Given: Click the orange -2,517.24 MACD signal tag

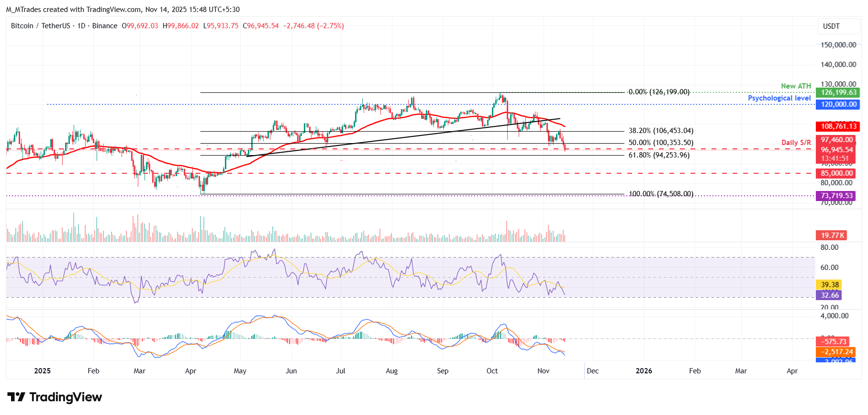Looking at the screenshot, I should [x=837, y=352].
